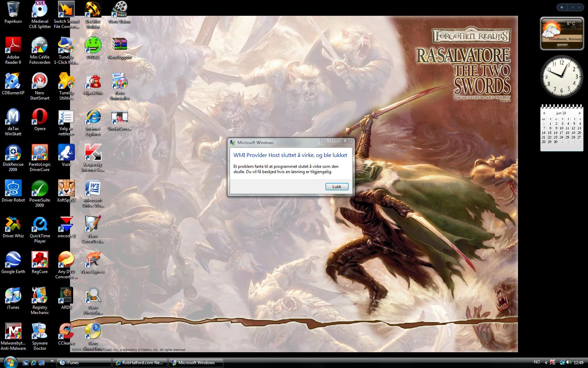This screenshot has height=368, width=588.
Task: Launch XoftSpySE cheetah icon
Action: click(66, 191)
